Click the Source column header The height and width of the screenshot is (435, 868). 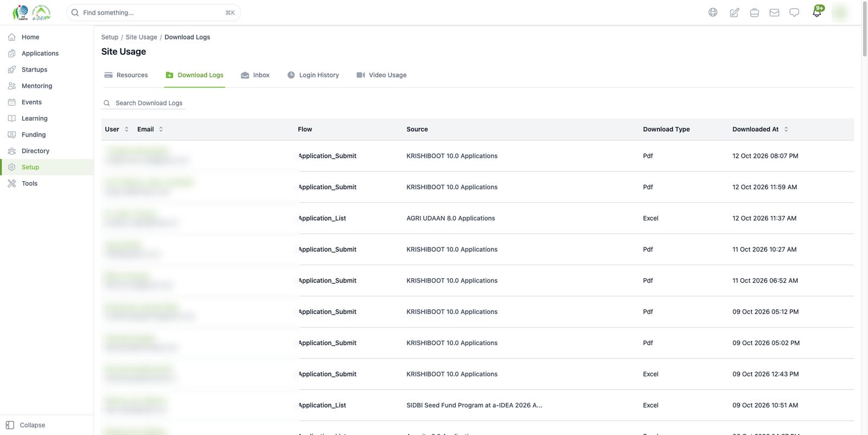pyautogui.click(x=417, y=129)
